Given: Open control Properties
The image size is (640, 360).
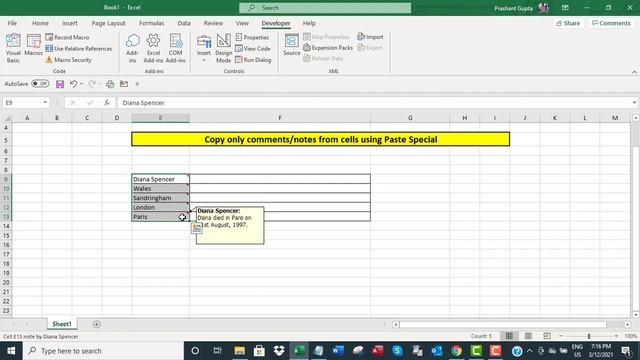Looking at the screenshot, I should coord(252,37).
